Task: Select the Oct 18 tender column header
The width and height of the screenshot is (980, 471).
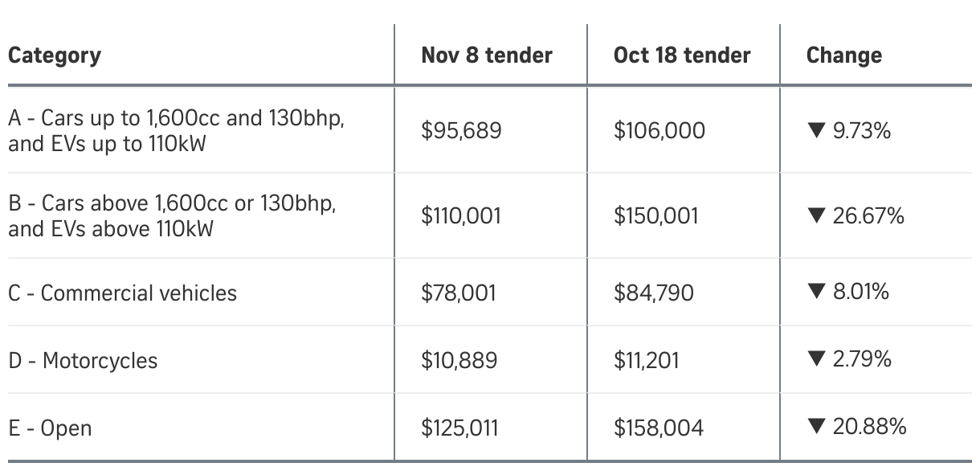Action: pos(682,55)
